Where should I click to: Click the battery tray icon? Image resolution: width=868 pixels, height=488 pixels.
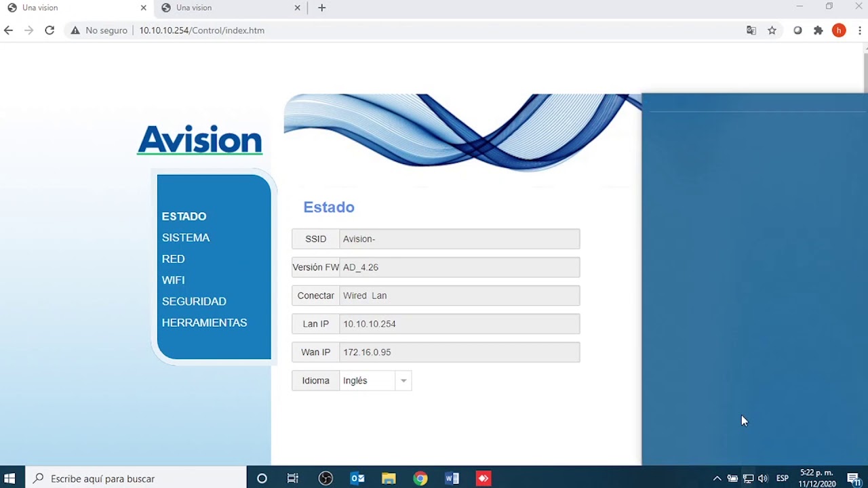pyautogui.click(x=732, y=479)
